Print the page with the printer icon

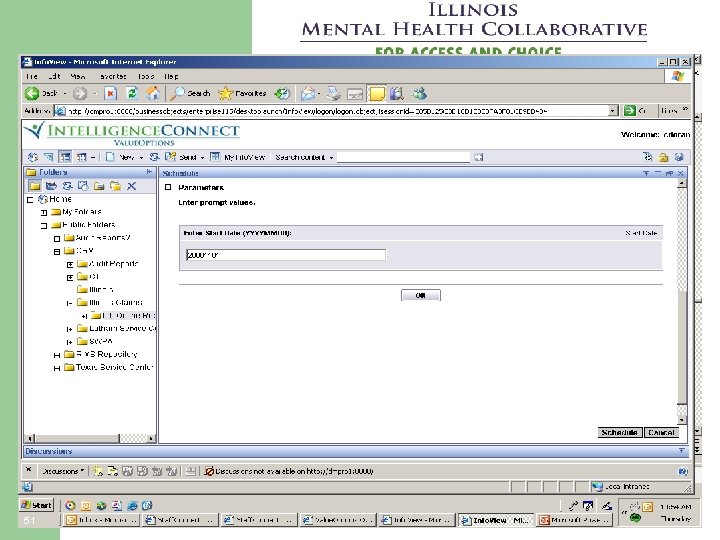pos(334,94)
